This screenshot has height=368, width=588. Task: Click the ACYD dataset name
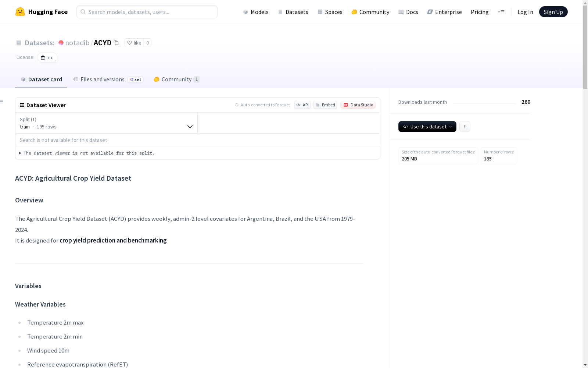pyautogui.click(x=103, y=43)
